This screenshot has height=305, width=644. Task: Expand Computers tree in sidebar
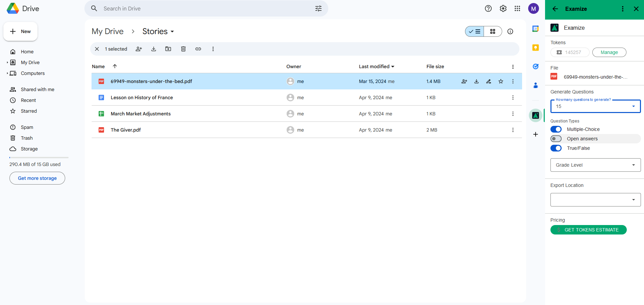[7, 73]
